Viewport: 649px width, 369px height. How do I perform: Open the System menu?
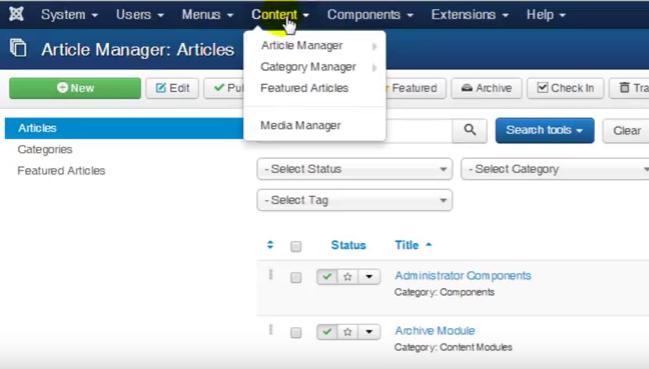click(x=70, y=15)
